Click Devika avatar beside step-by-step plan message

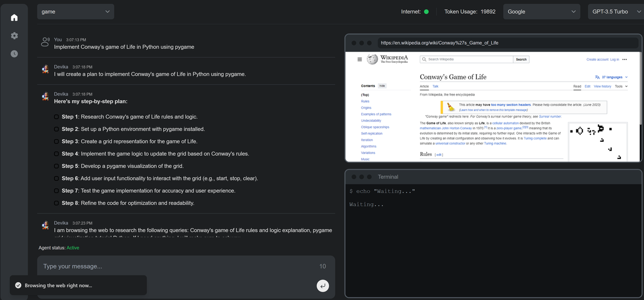click(46, 96)
